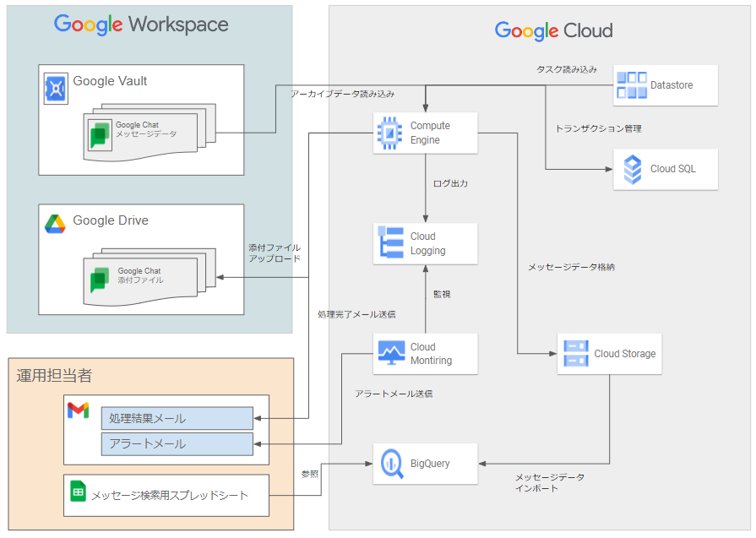This screenshot has height=538, width=756.
Task: Click the Cloud SQL stacked layers icon
Action: coord(633,169)
